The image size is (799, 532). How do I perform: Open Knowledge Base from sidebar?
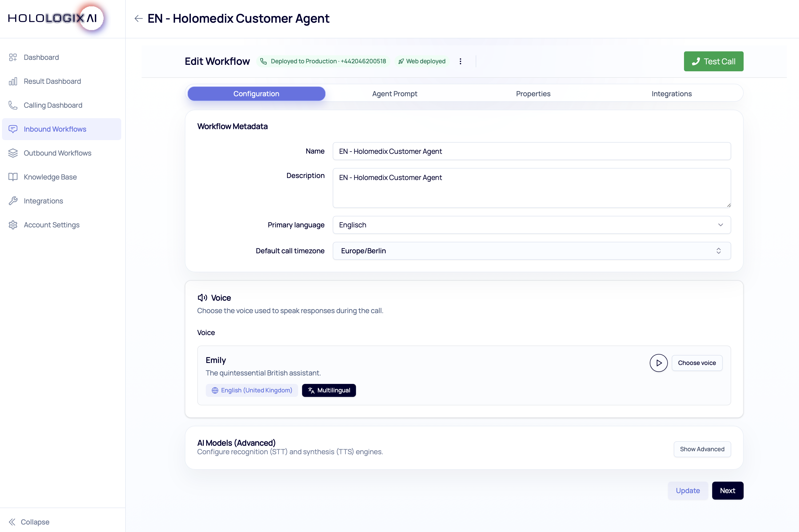point(61,177)
